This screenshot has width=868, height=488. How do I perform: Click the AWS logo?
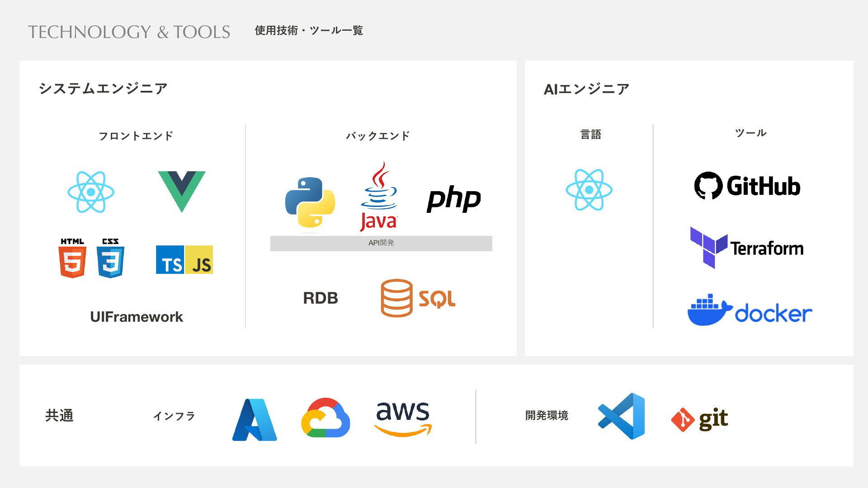pyautogui.click(x=403, y=418)
